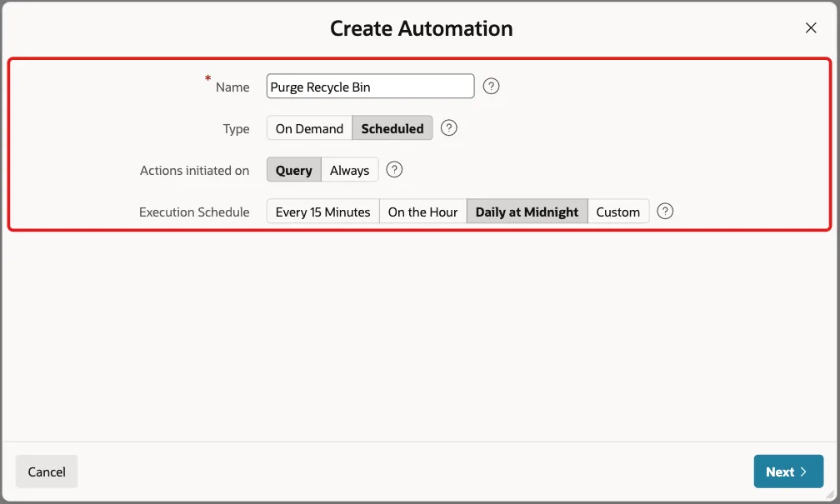Viewport: 840px width, 504px height.
Task: Click the Create Automation dialog title
Action: click(x=421, y=28)
